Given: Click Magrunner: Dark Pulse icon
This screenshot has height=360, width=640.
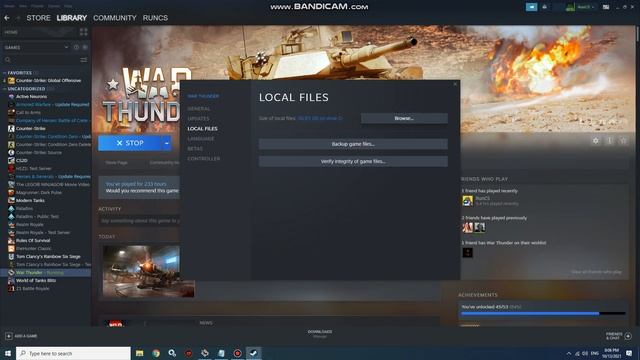Looking at the screenshot, I should click(x=11, y=193).
